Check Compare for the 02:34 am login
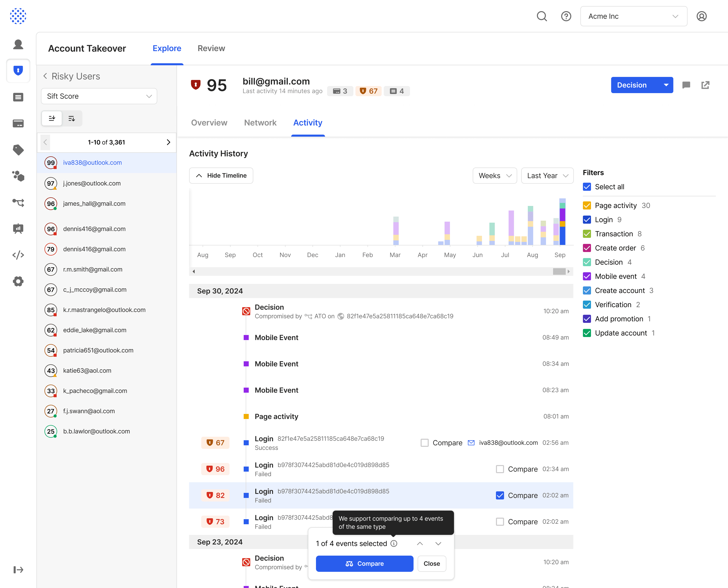The height and width of the screenshot is (588, 728). 499,469
